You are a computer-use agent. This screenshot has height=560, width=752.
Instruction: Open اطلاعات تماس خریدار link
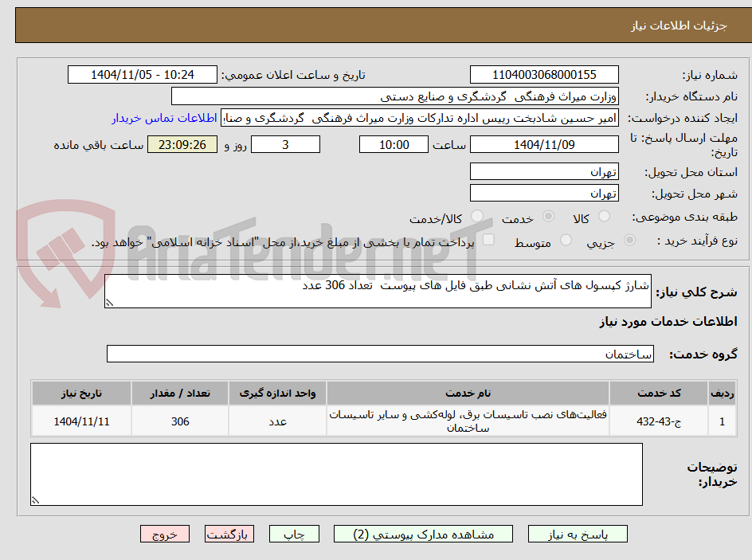164,118
